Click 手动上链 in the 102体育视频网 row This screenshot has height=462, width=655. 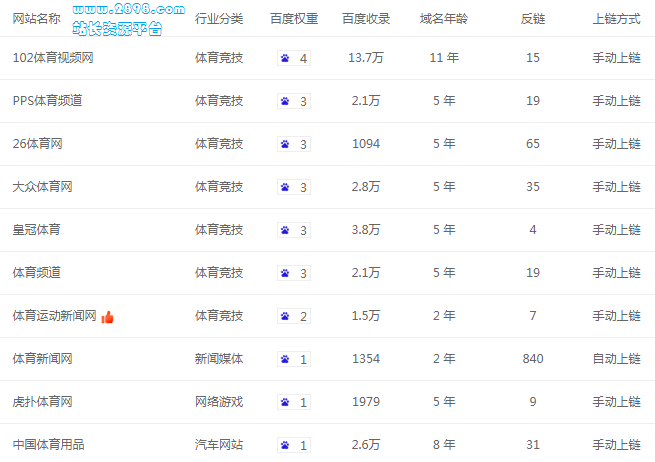[617, 58]
